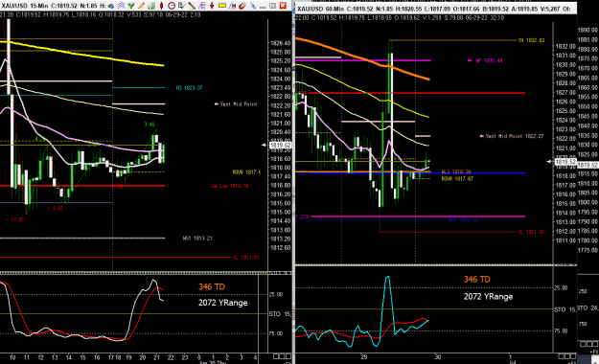Minimize the XAU/USD 15-Min chart window
Screen dimensions: 599x364
263,7
